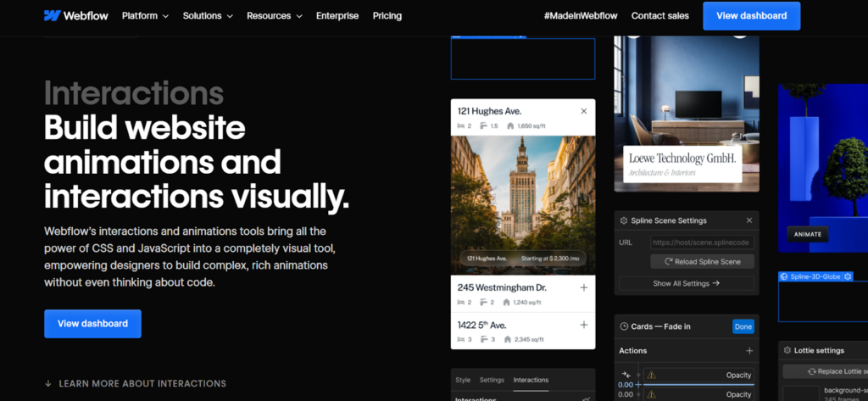The image size is (868, 401).
Task: Click the bath icon under 245 Westmingham Dr.
Action: pyautogui.click(x=483, y=303)
